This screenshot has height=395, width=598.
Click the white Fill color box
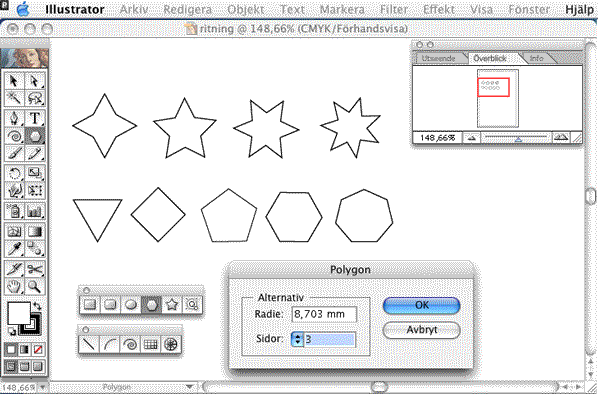click(19, 313)
